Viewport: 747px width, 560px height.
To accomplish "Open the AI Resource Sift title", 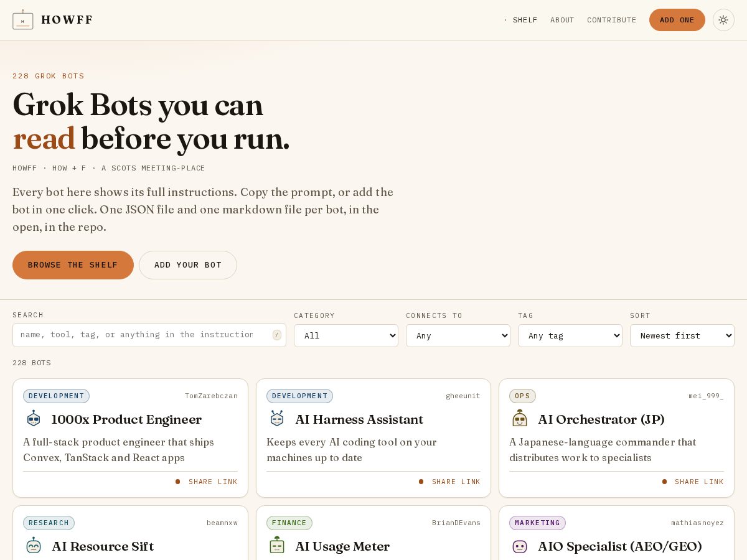I will click(103, 546).
